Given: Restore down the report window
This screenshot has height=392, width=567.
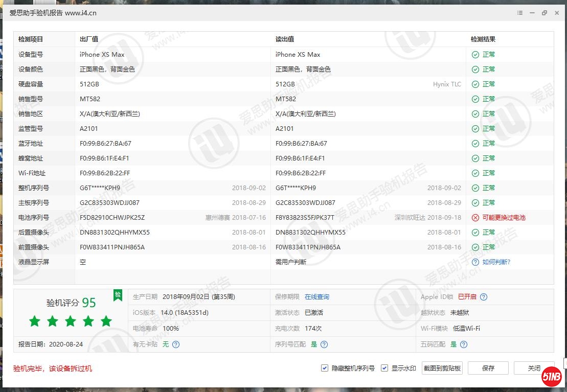Looking at the screenshot, I should coord(545,13).
